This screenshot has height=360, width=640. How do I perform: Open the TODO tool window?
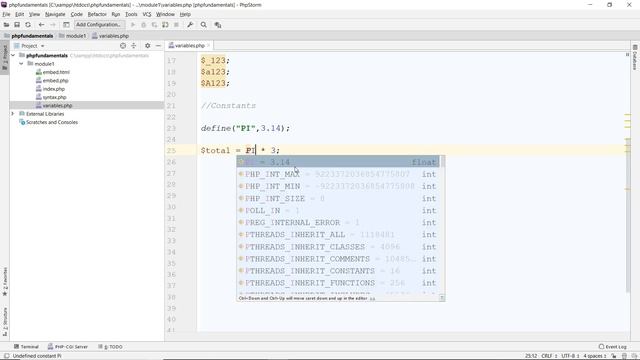tap(110, 347)
